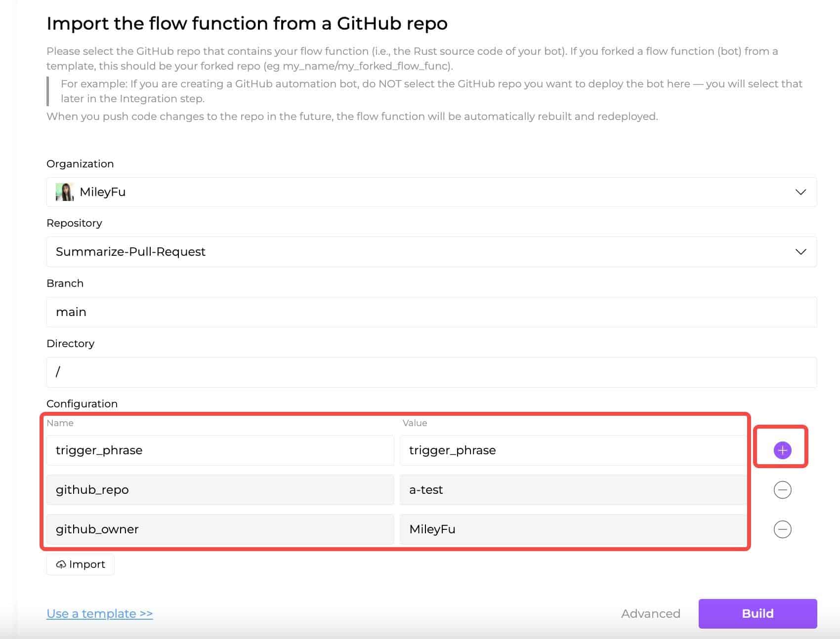Click the MileyFu organization avatar

65,192
